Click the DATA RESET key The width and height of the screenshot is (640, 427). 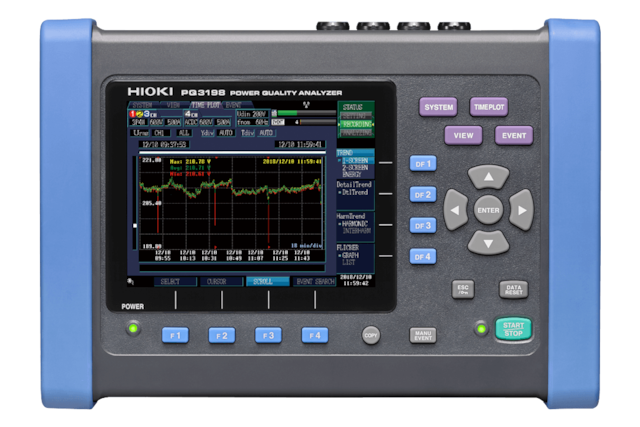coord(513,289)
